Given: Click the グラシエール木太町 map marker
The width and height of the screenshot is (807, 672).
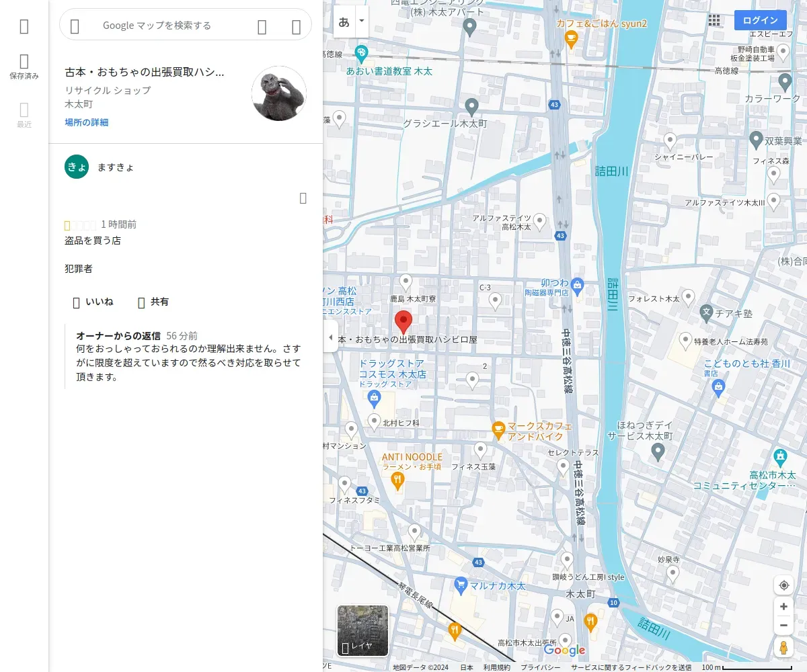Looking at the screenshot, I should (x=472, y=107).
